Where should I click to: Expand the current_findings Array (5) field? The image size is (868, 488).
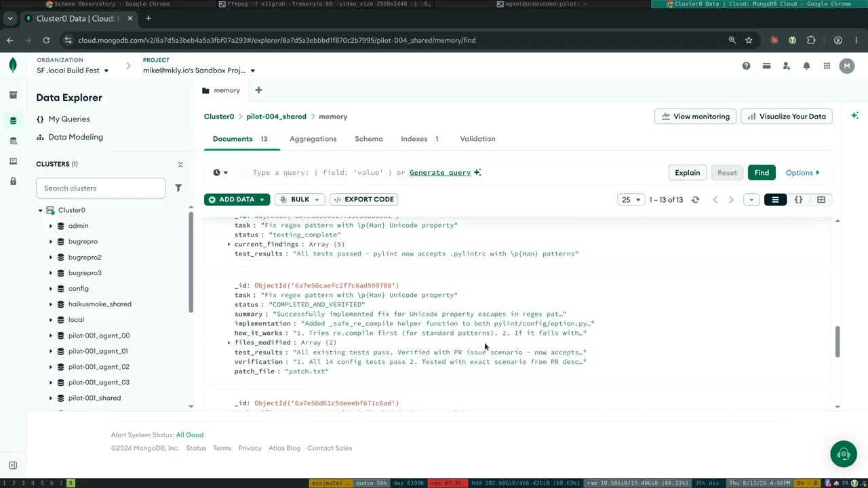point(229,244)
